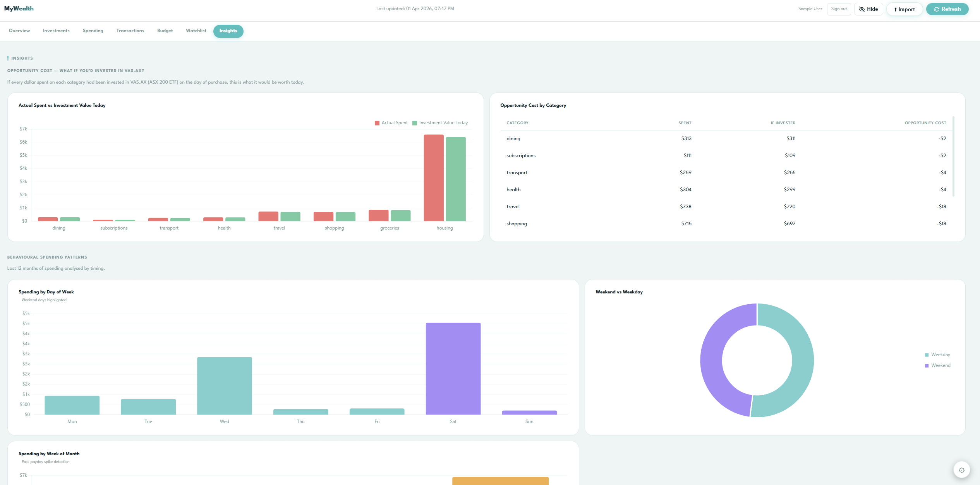
Task: Toggle the Hide eye icon in top bar
Action: [862, 9]
